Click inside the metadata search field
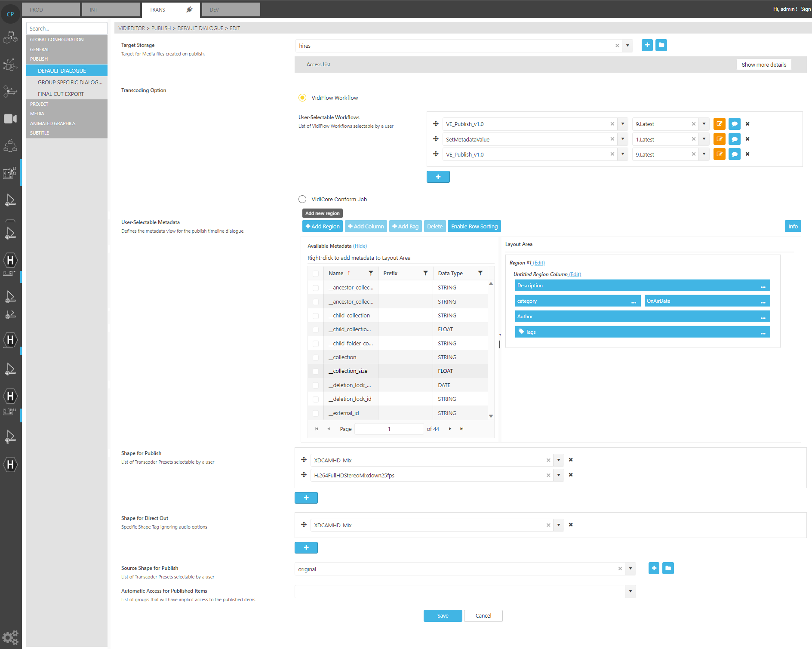 (x=67, y=28)
